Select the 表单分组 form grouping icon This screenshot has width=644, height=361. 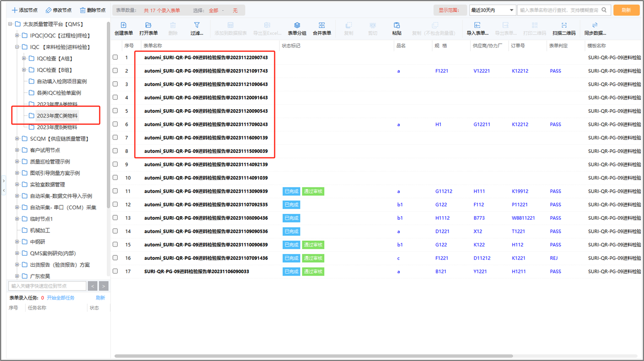297,26
